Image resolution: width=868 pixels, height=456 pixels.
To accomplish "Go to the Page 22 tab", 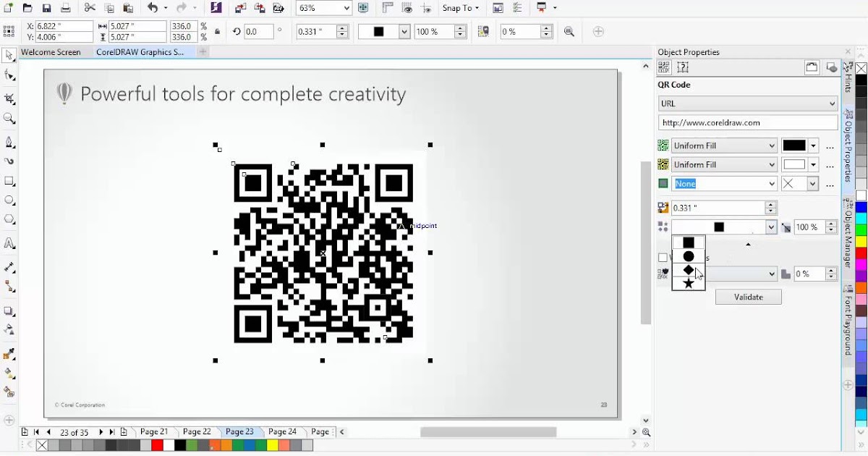I will [x=197, y=431].
